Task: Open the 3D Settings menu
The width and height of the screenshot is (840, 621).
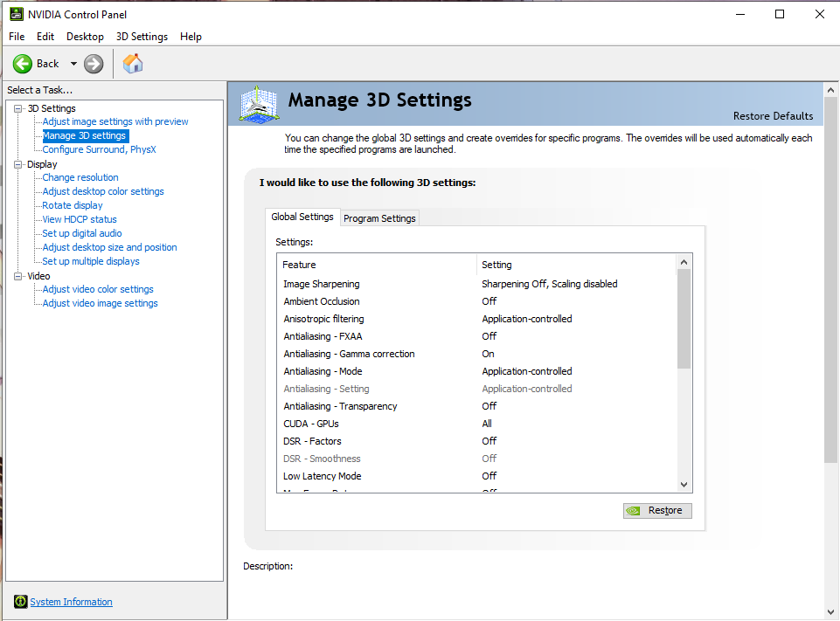Action: point(142,37)
